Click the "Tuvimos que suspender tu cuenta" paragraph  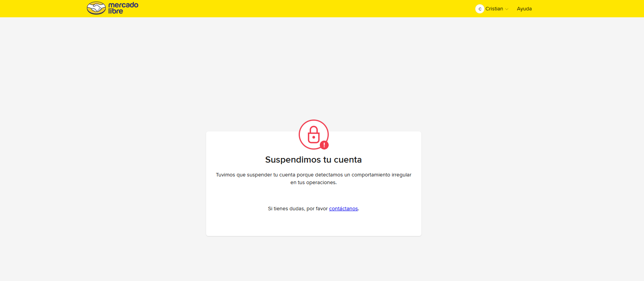313,179
